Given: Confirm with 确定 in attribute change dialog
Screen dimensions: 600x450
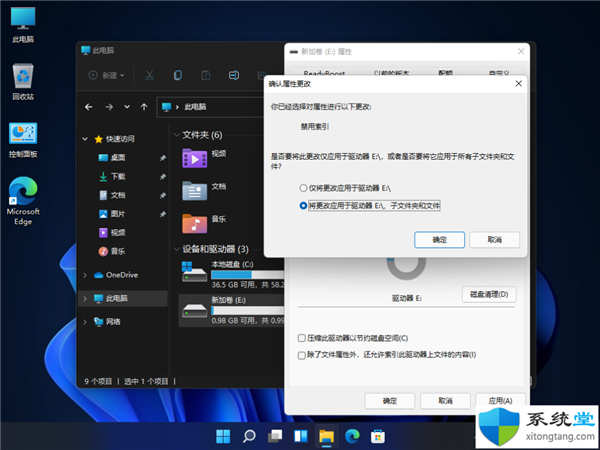Looking at the screenshot, I should [x=440, y=240].
